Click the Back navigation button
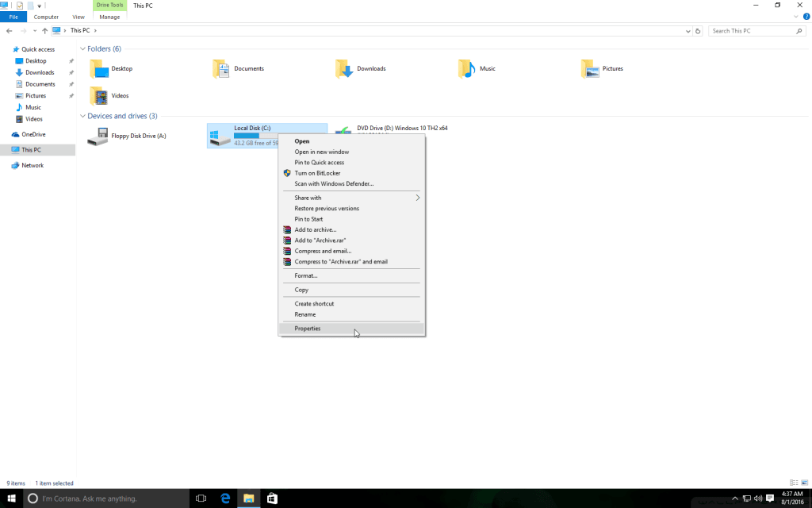The width and height of the screenshot is (812, 508). click(9, 30)
